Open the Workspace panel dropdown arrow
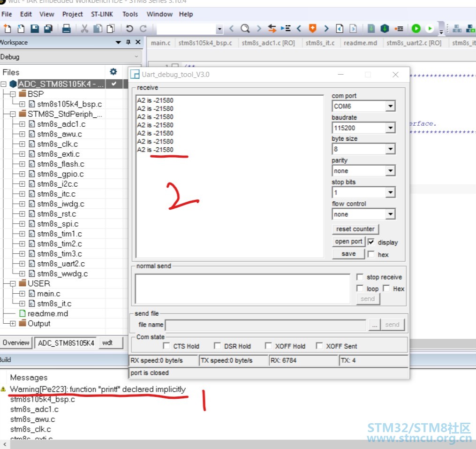The height and width of the screenshot is (449, 476). click(118, 42)
